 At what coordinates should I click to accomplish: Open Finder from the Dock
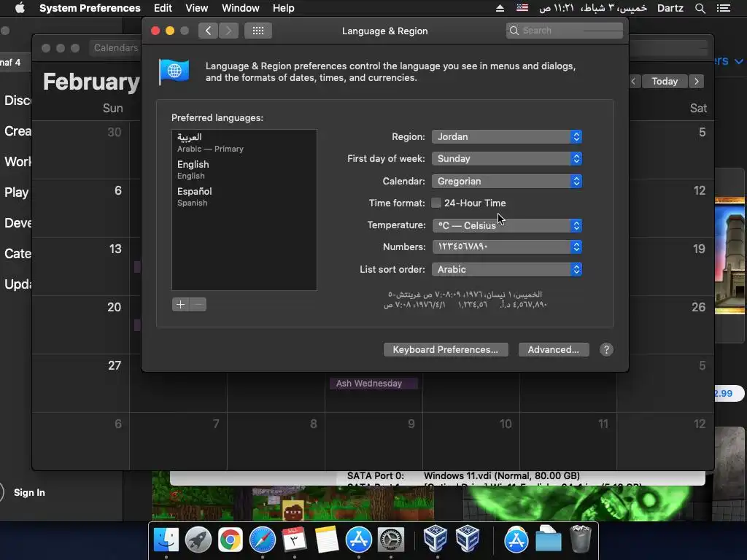[x=166, y=540]
